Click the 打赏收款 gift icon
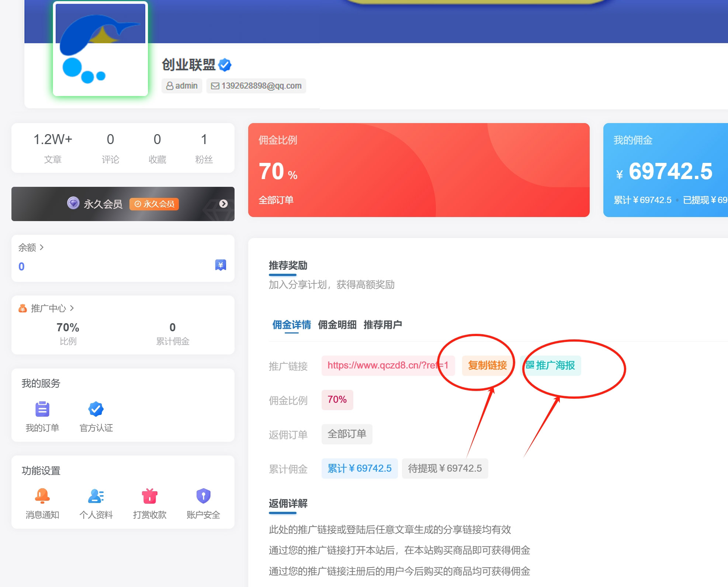 (149, 496)
